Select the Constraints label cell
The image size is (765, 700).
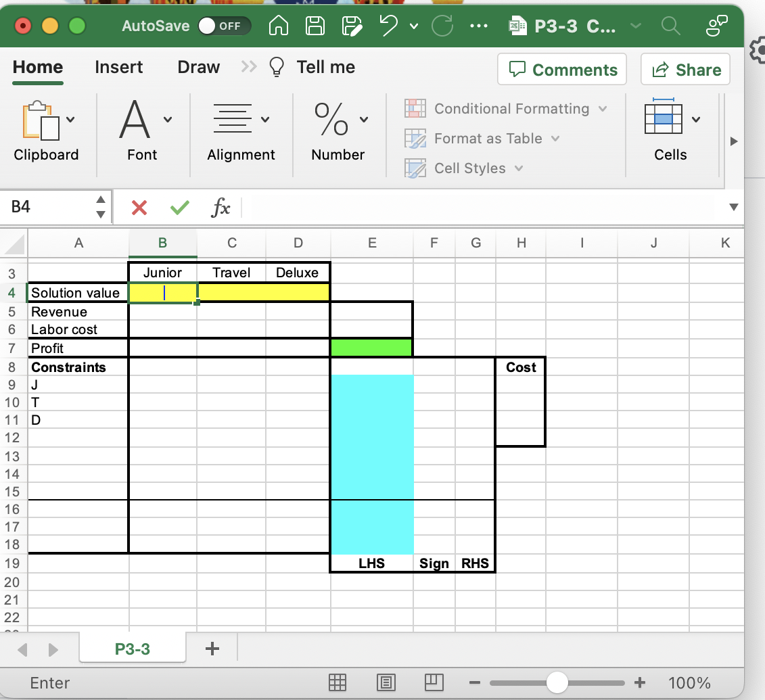coord(78,367)
